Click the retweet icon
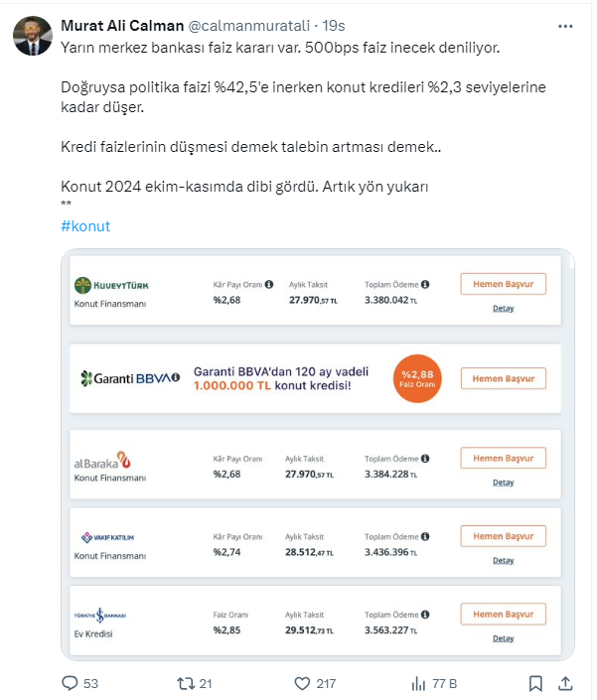The height and width of the screenshot is (700, 597). (185, 683)
